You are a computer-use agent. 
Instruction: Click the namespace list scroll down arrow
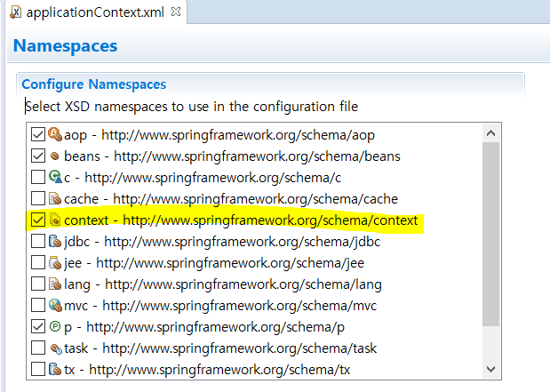tap(490, 369)
